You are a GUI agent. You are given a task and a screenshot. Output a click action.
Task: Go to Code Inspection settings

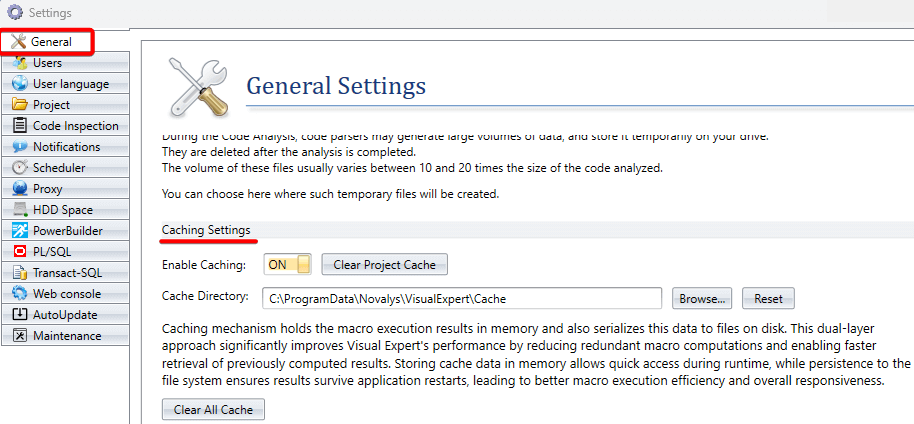[65, 125]
